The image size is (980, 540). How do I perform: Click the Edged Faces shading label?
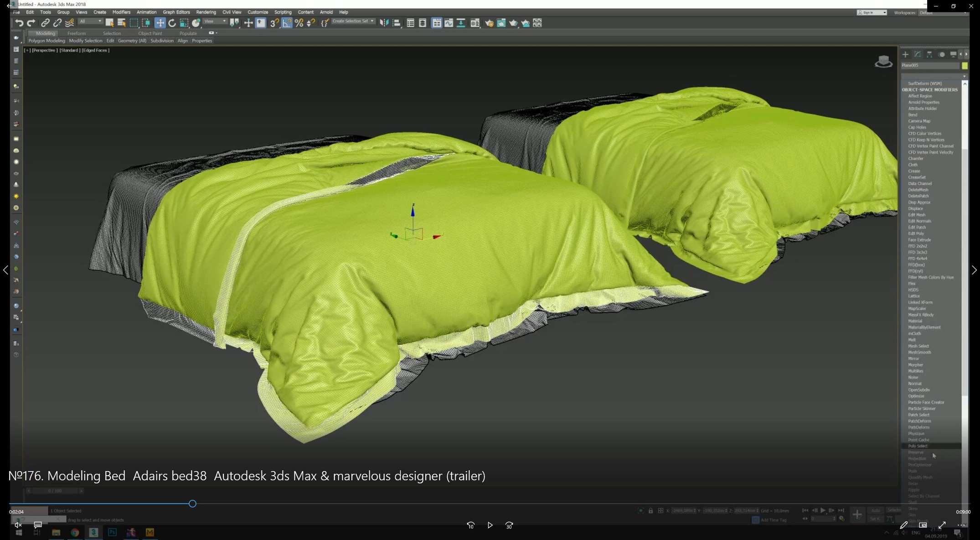click(96, 50)
